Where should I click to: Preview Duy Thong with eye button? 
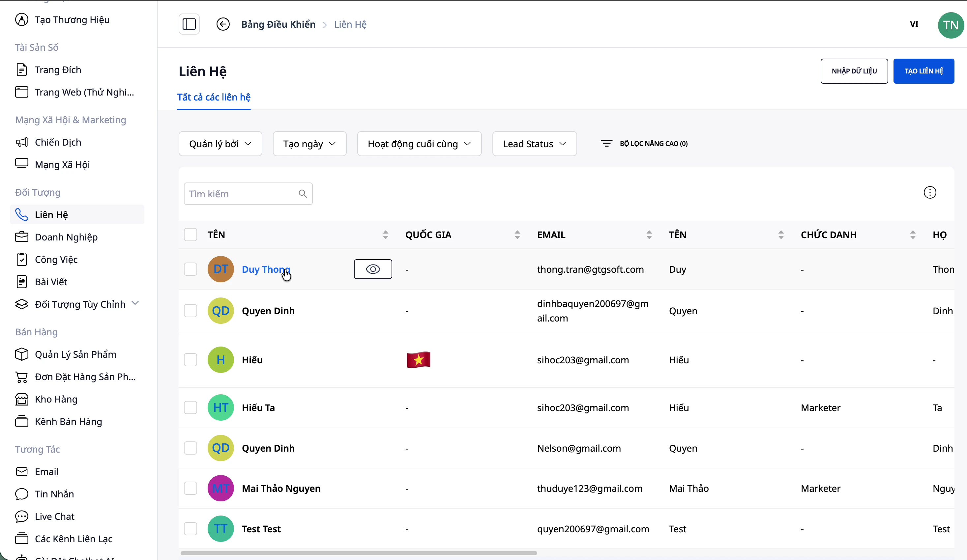point(373,269)
